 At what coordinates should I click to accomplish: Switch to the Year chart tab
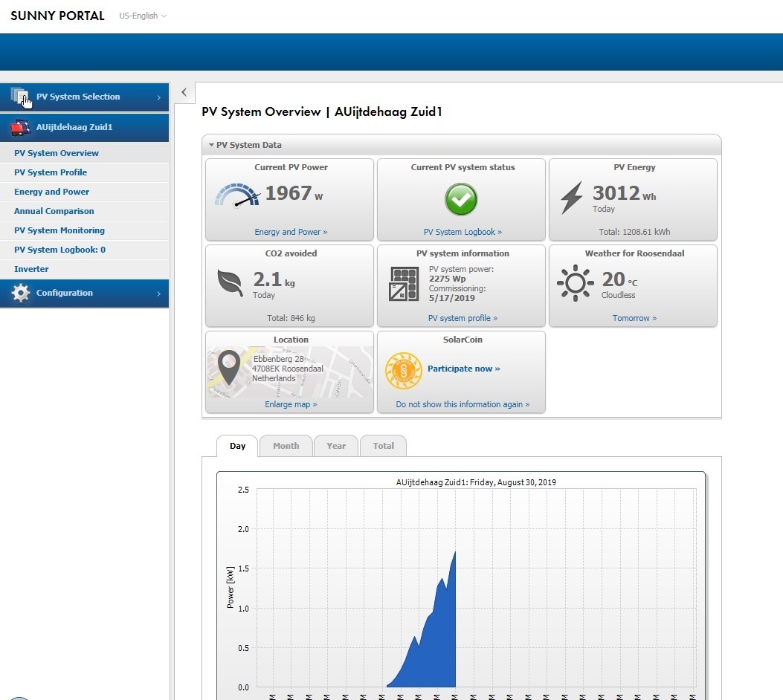coord(336,446)
